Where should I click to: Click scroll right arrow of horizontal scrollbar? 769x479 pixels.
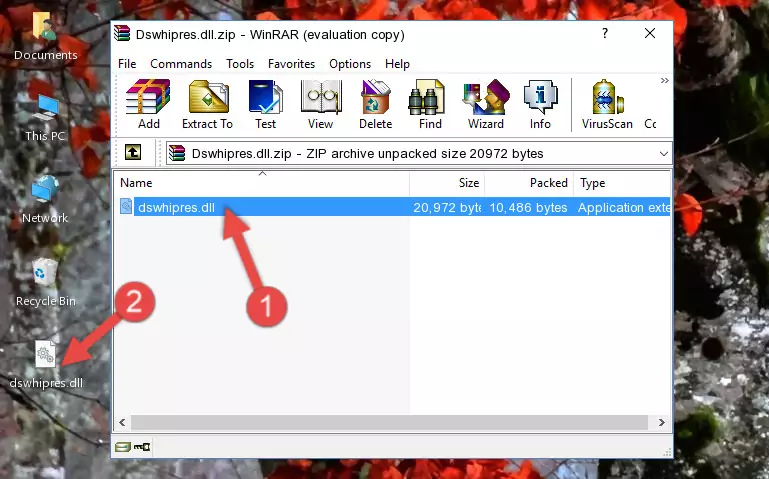click(662, 422)
